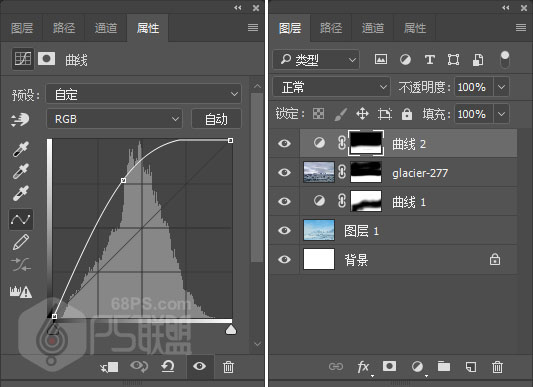Delete the layer with Layers trash icon
Viewport: 533px width, 387px height.
[x=497, y=367]
